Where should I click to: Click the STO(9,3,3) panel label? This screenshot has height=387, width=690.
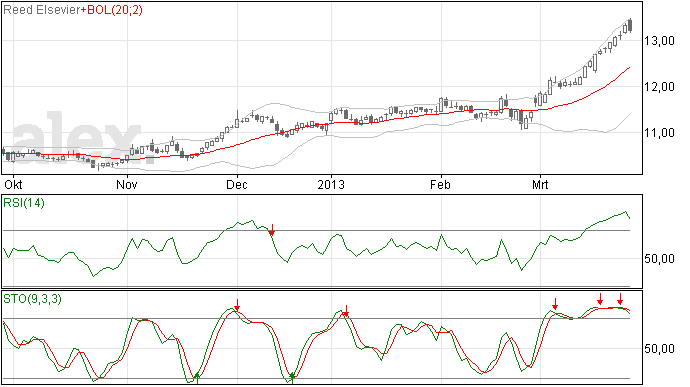click(x=32, y=299)
